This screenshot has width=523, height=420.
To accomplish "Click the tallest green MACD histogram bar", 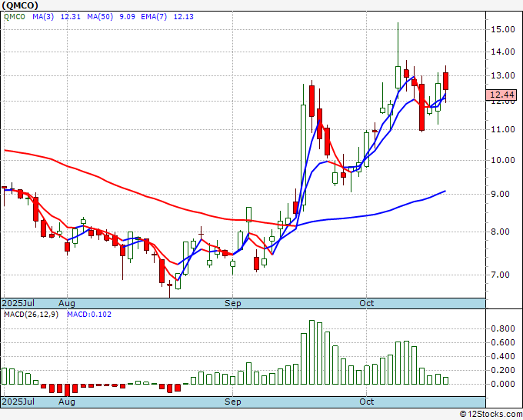I will click(311, 352).
